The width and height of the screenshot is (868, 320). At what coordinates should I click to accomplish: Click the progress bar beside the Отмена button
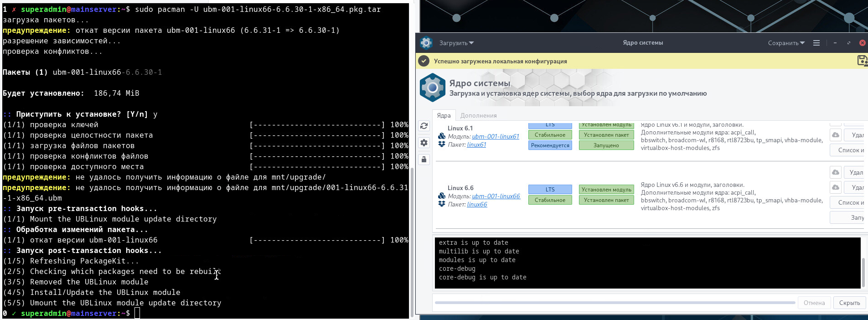coord(615,303)
